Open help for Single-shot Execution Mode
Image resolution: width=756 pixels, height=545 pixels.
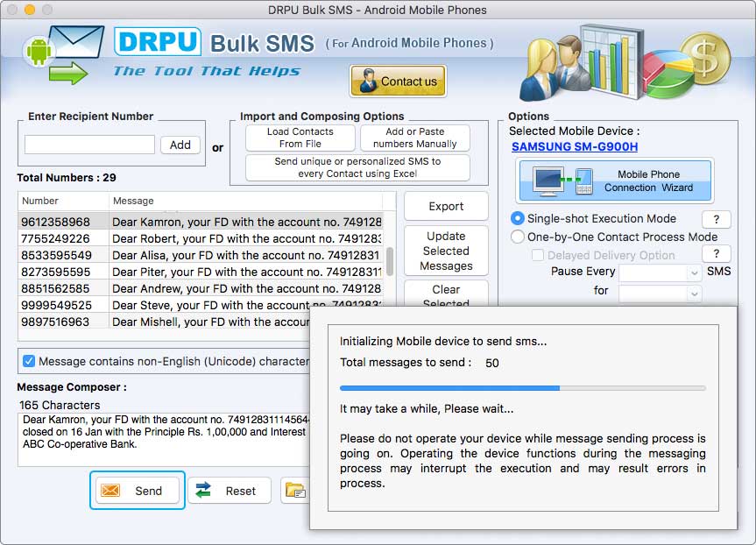[716, 219]
